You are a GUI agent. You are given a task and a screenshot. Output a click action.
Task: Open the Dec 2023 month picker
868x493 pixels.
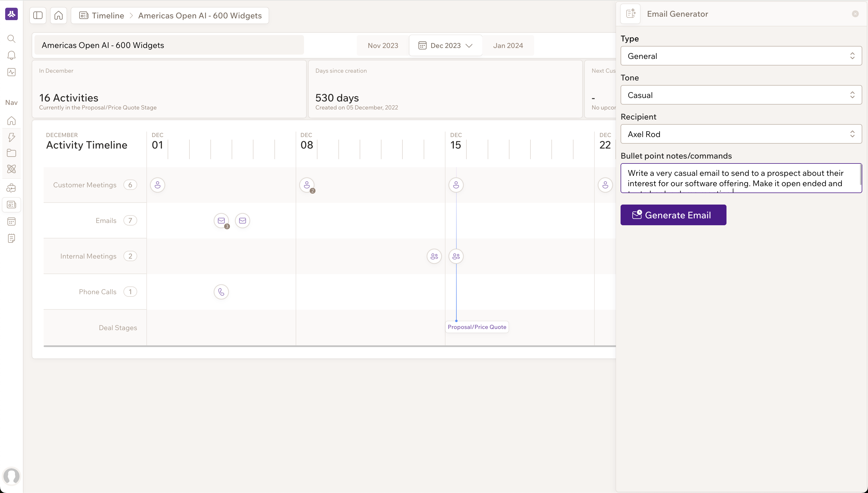pyautogui.click(x=445, y=46)
